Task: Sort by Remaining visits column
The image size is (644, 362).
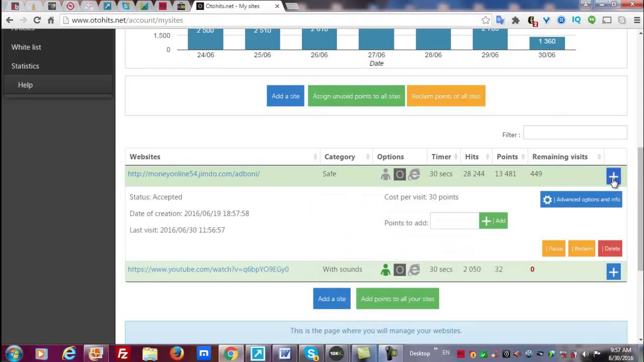Action: tap(566, 157)
